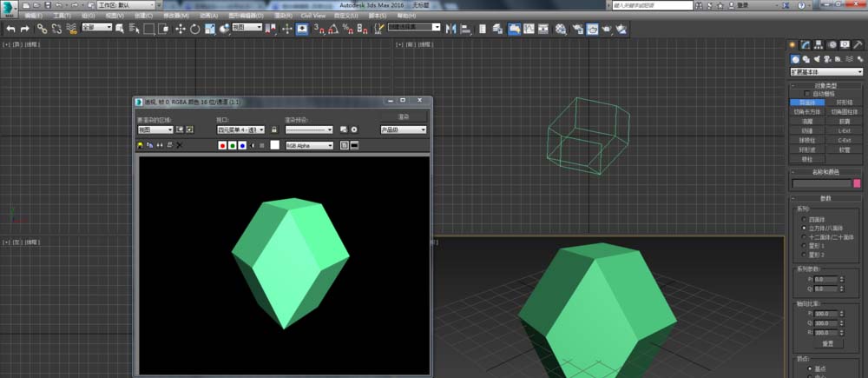Click the Select and Link chain icon
The height and width of the screenshot is (378, 868).
pyautogui.click(x=42, y=29)
